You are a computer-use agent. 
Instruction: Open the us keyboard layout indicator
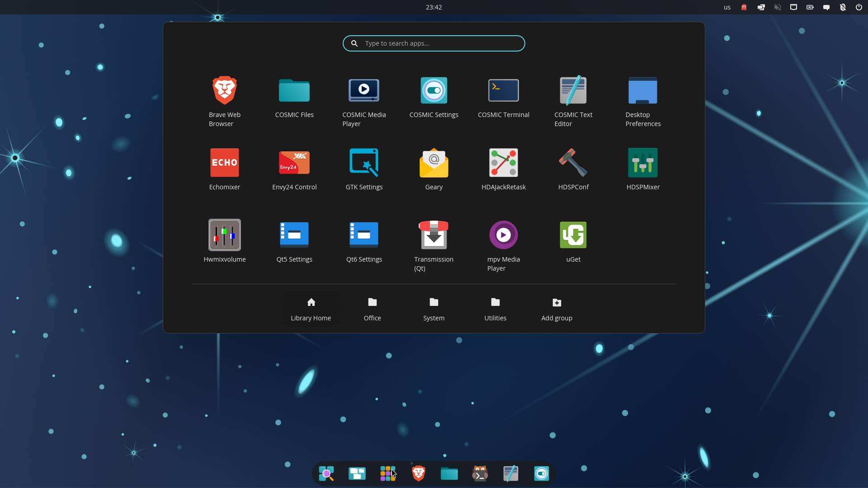(x=727, y=7)
